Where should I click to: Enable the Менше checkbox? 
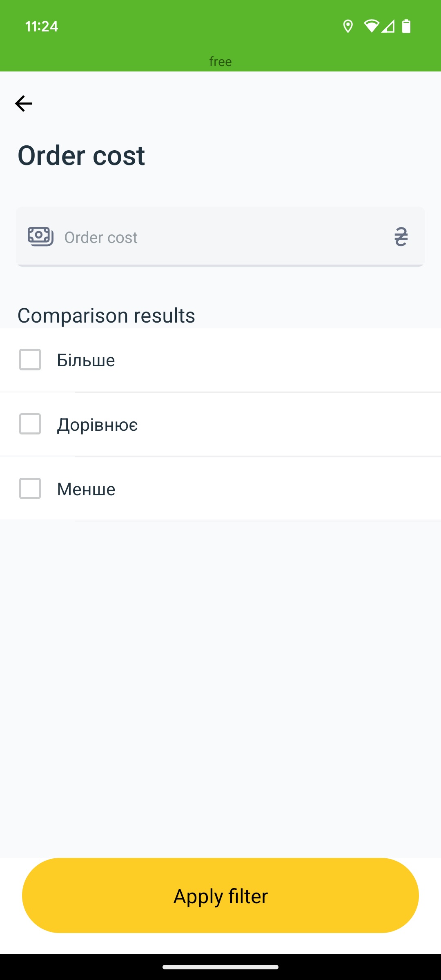[30, 488]
